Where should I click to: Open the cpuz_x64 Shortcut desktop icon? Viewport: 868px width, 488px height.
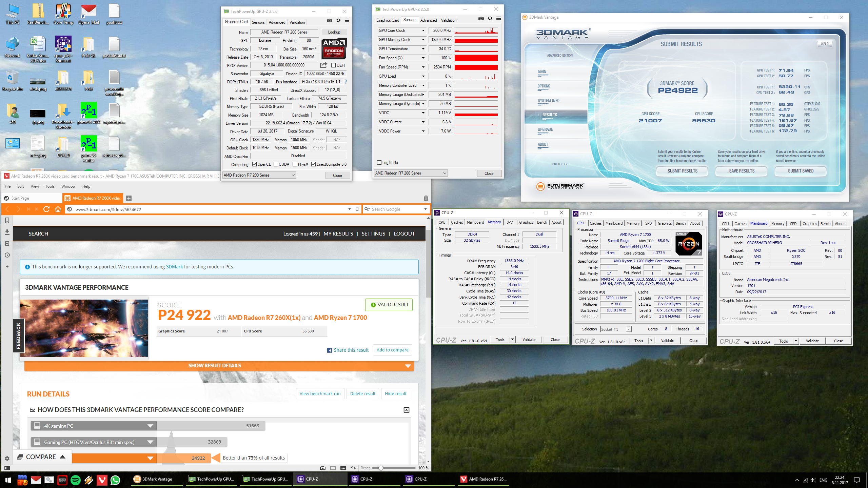click(63, 49)
